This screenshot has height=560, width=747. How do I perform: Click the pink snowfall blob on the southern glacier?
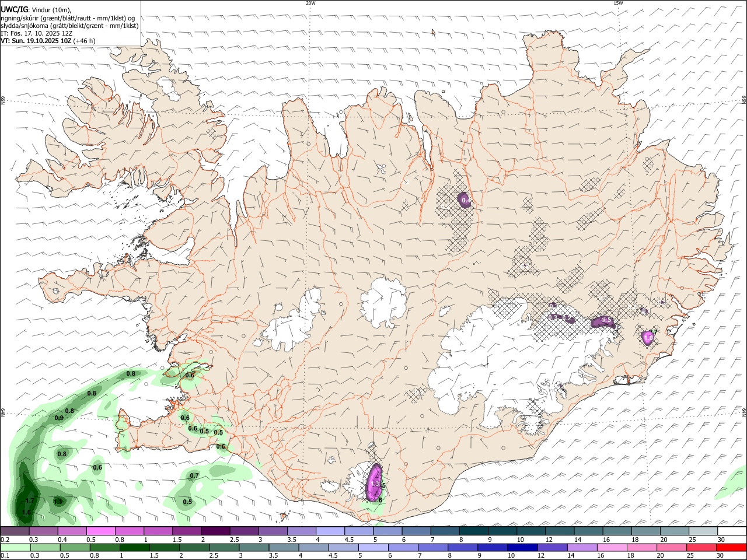click(373, 482)
